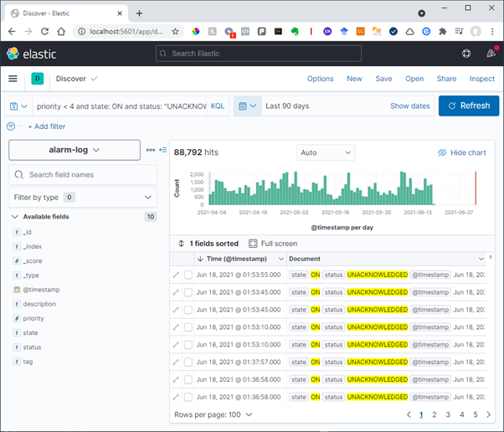Viewport: 504px width, 432px height.
Task: Expand first document row details
Action: [x=176, y=275]
